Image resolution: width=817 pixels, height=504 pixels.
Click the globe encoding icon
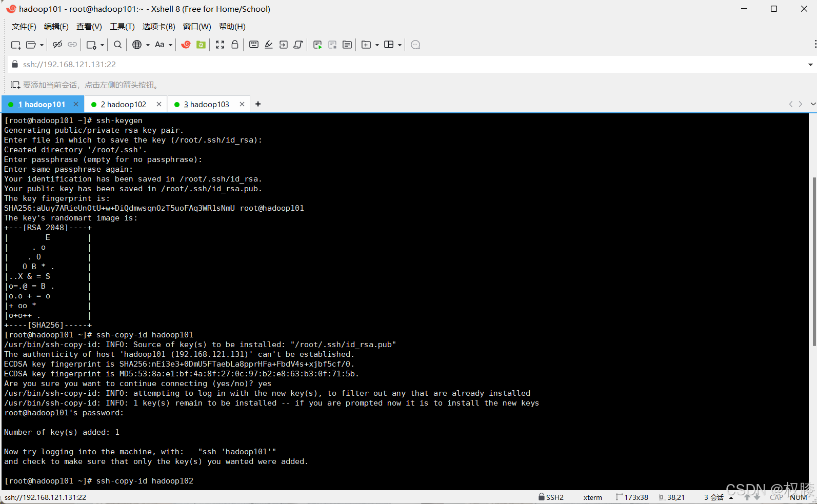[x=137, y=45]
